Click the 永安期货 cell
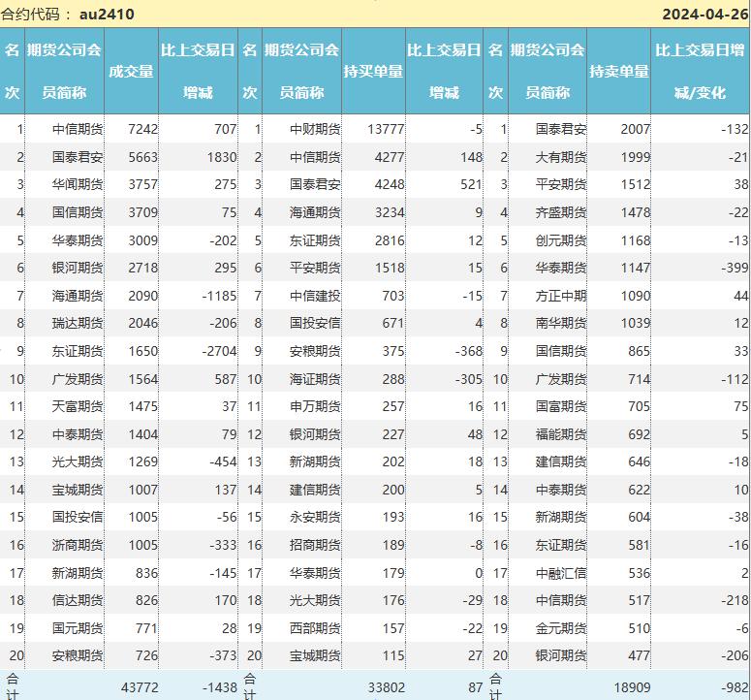Screen dimensions: 751x700 click(x=315, y=518)
